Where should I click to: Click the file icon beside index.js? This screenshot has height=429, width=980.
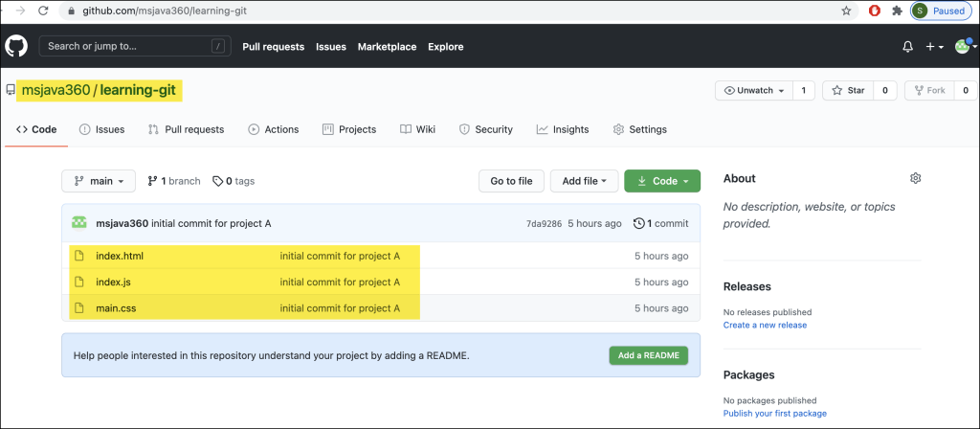point(78,282)
